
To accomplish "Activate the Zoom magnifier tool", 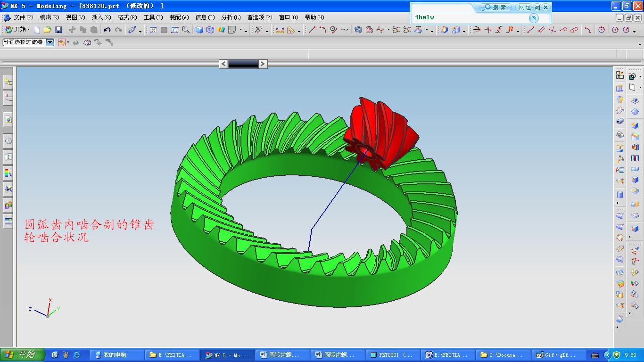I will tap(186, 30).
